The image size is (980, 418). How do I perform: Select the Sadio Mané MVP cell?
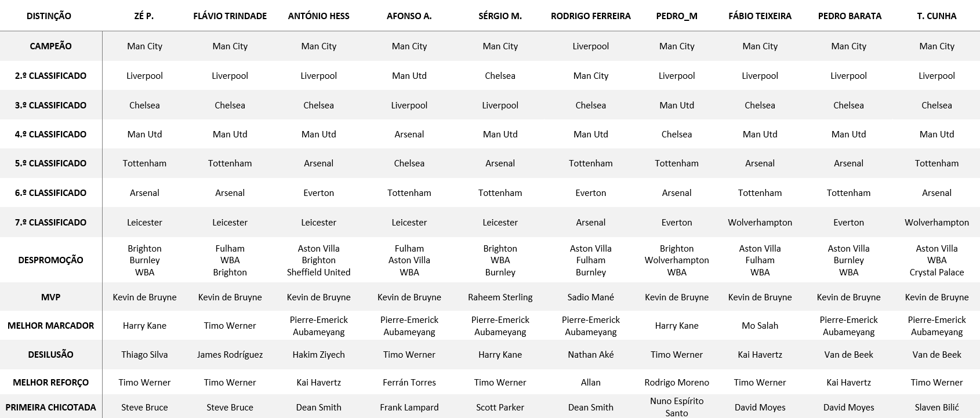coord(590,297)
